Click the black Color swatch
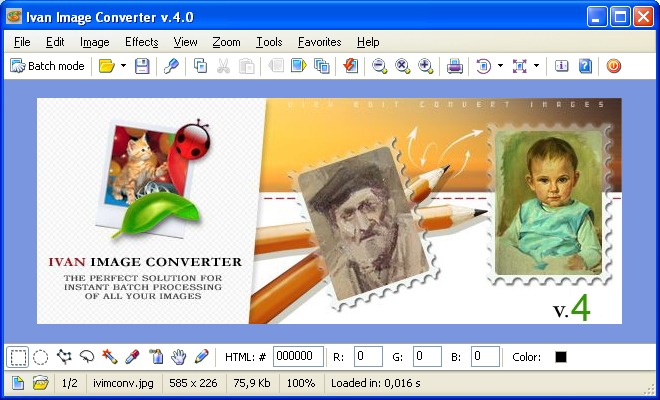This screenshot has width=660, height=400. pos(561,357)
